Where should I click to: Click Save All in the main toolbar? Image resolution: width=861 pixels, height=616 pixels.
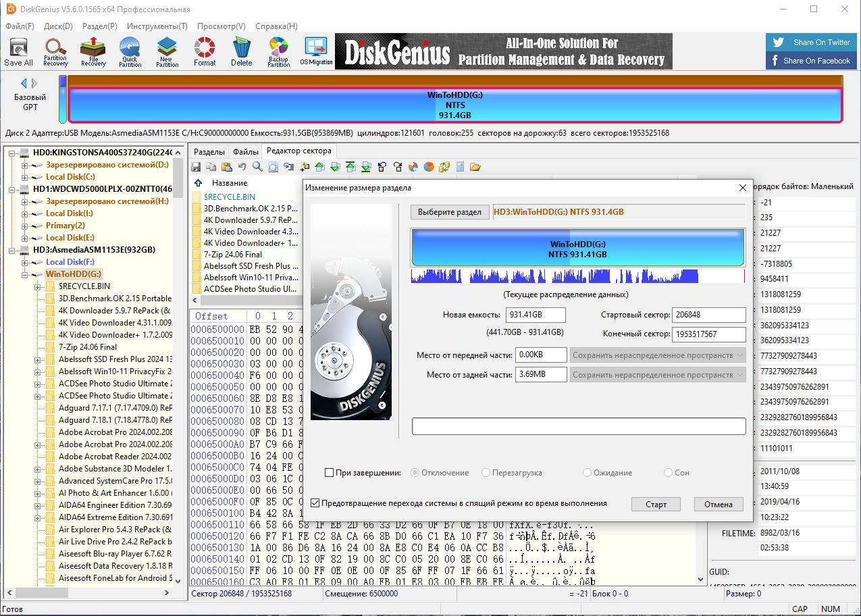18,49
